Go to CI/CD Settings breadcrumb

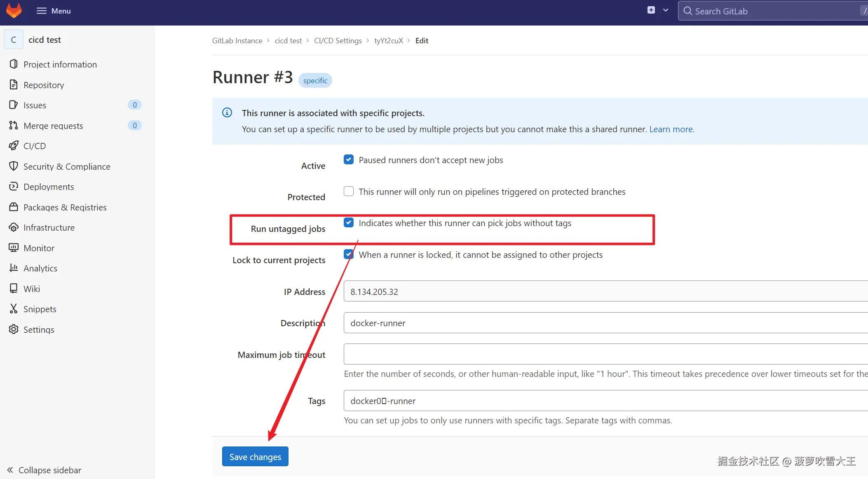click(338, 40)
